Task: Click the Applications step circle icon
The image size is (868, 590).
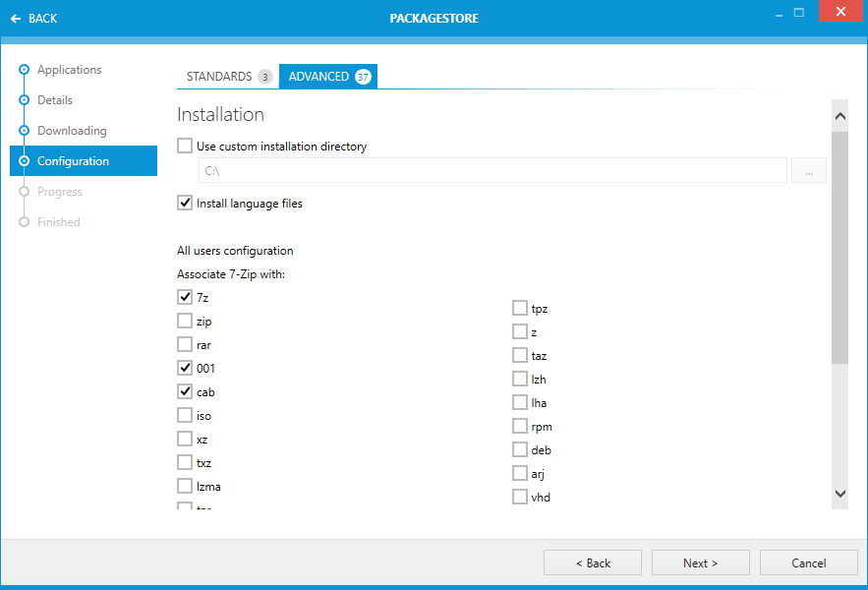Action: pos(25,70)
